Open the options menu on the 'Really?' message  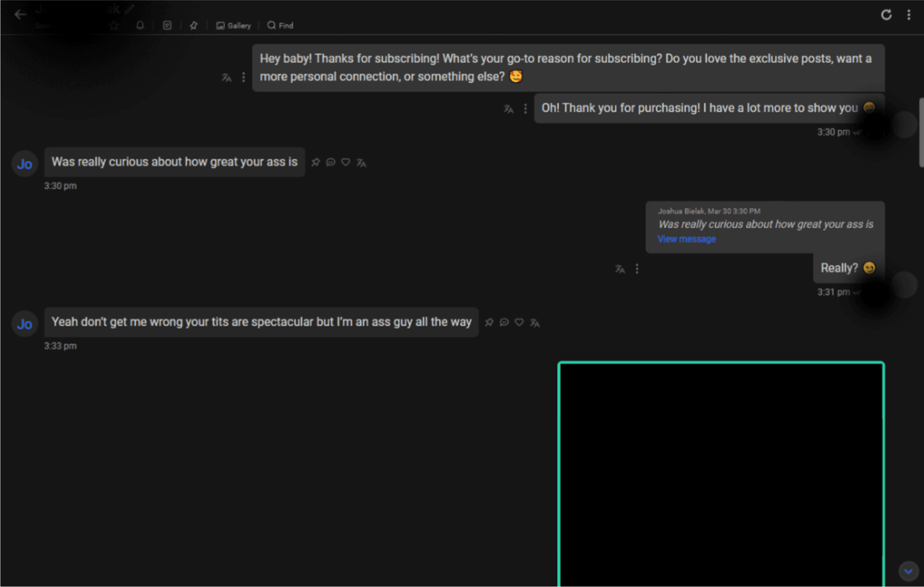[637, 269]
